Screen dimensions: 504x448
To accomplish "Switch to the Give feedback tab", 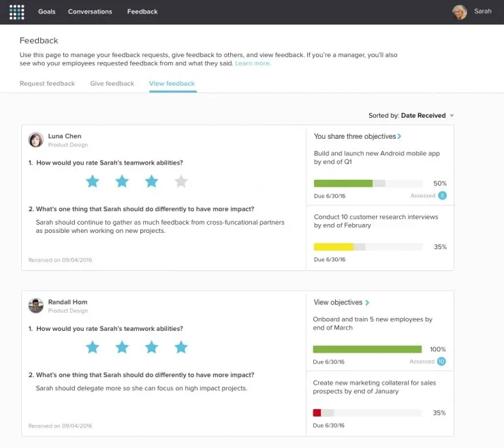I will point(112,84).
